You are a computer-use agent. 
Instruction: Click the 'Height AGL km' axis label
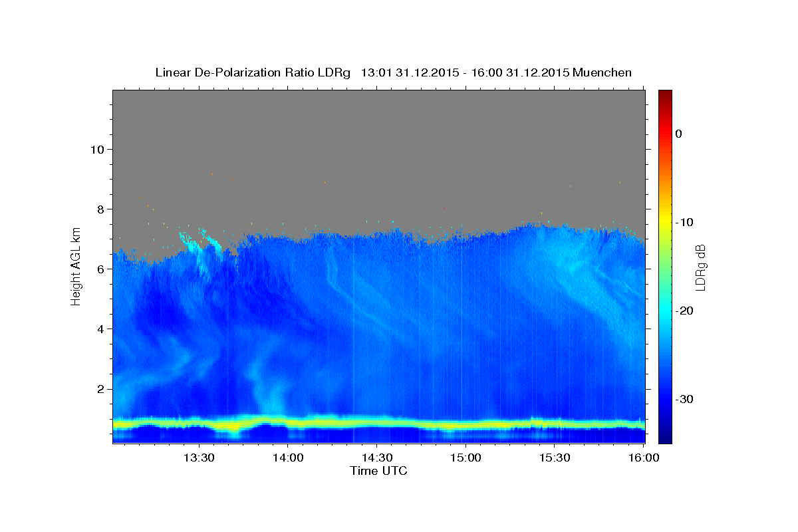[x=76, y=267]
